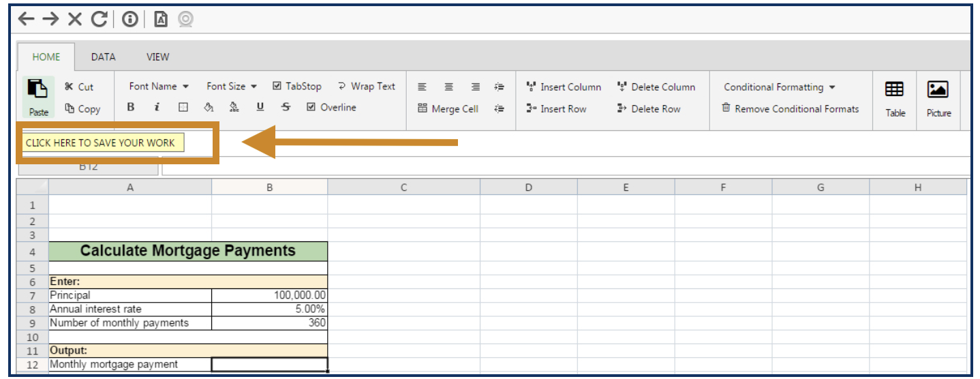
Task: Choose the font color tool
Action: 234,107
